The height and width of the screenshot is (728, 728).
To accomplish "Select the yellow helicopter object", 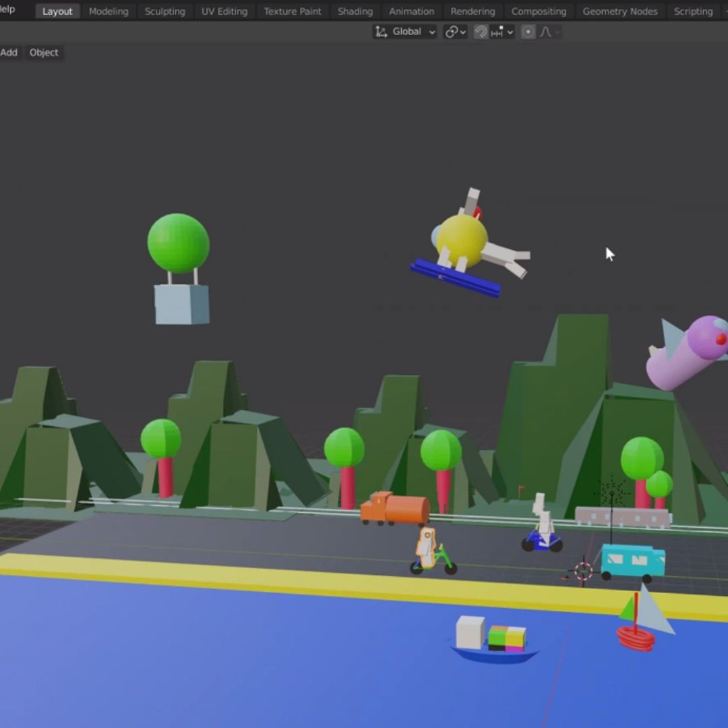I will [x=462, y=241].
